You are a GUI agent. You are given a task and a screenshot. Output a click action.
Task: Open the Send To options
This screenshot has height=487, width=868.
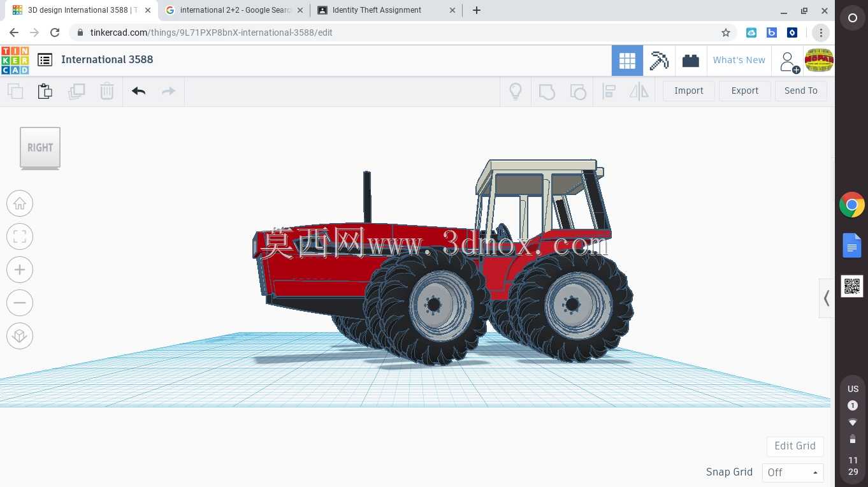(801, 91)
